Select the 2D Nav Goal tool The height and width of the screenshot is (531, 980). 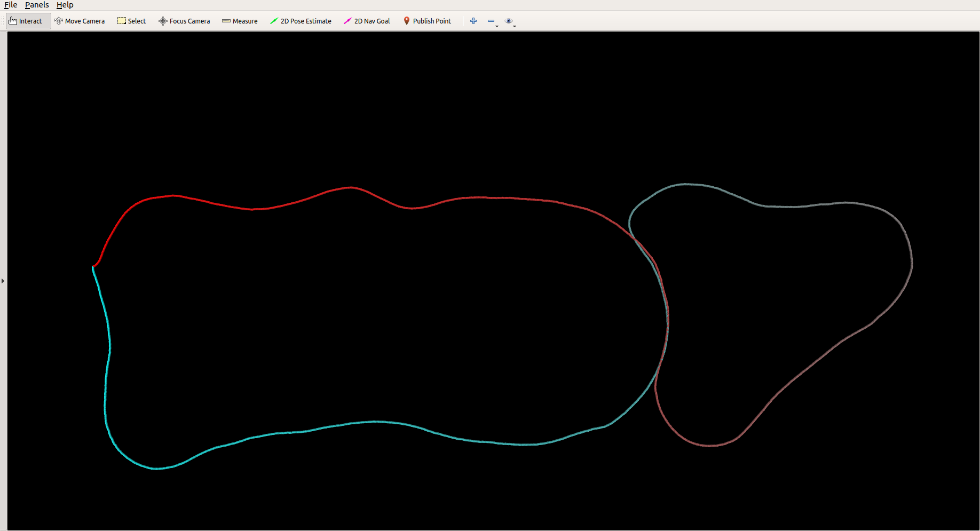(x=367, y=21)
